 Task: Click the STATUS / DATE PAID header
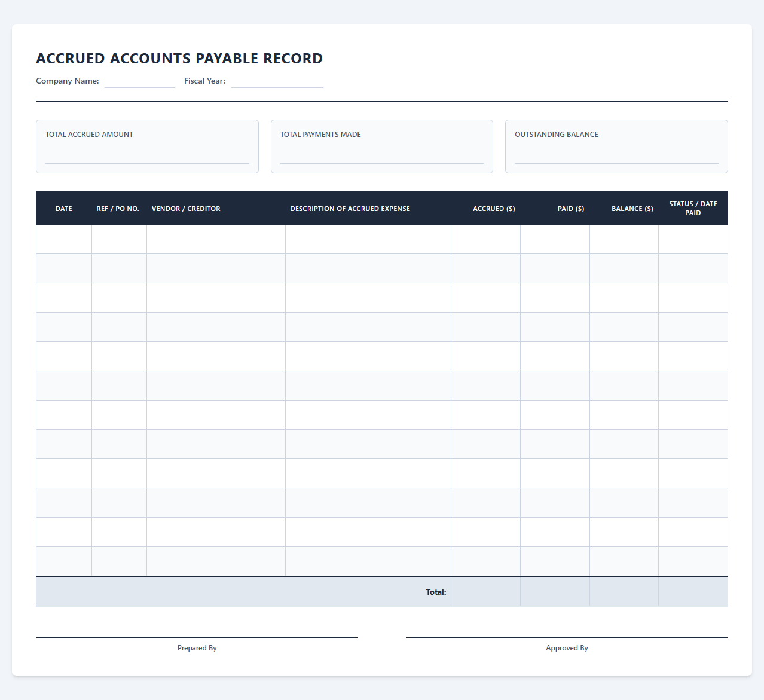pyautogui.click(x=693, y=209)
